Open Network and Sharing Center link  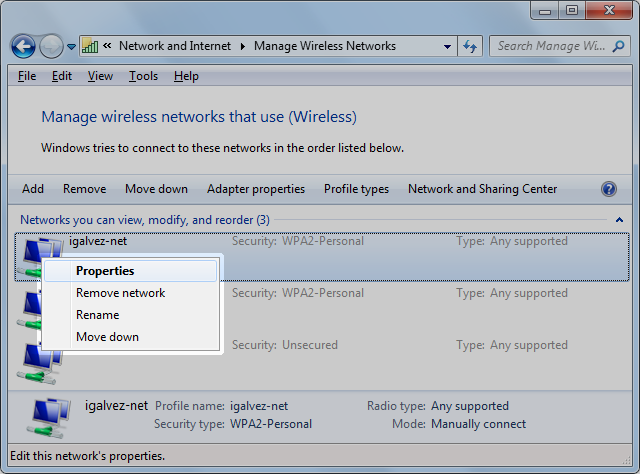(x=482, y=189)
